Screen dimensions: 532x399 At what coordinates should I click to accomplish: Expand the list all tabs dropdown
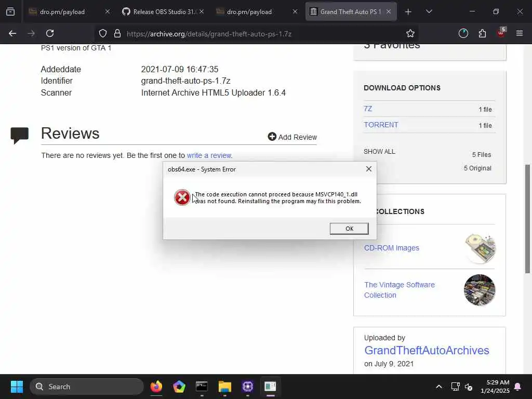429,12
